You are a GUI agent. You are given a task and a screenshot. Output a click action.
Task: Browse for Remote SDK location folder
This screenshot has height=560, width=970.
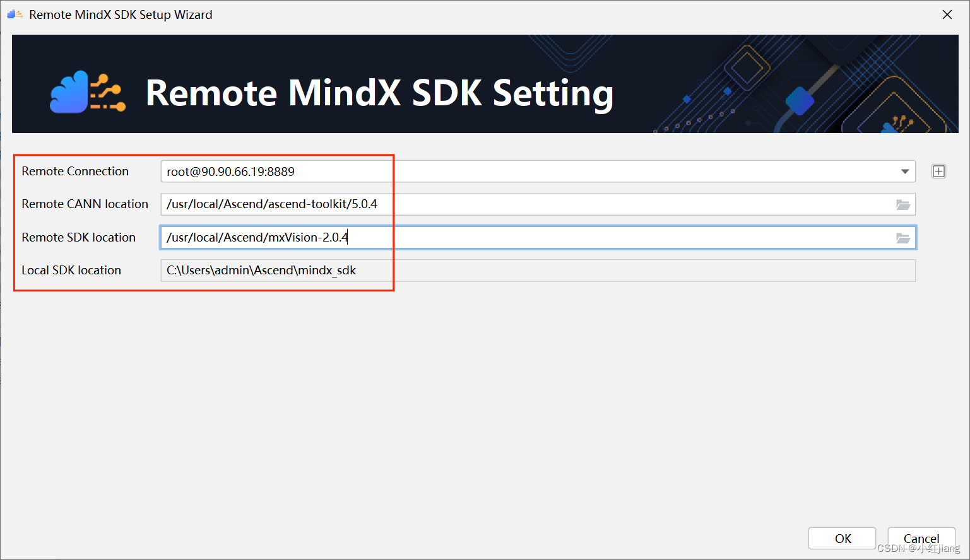(x=903, y=238)
